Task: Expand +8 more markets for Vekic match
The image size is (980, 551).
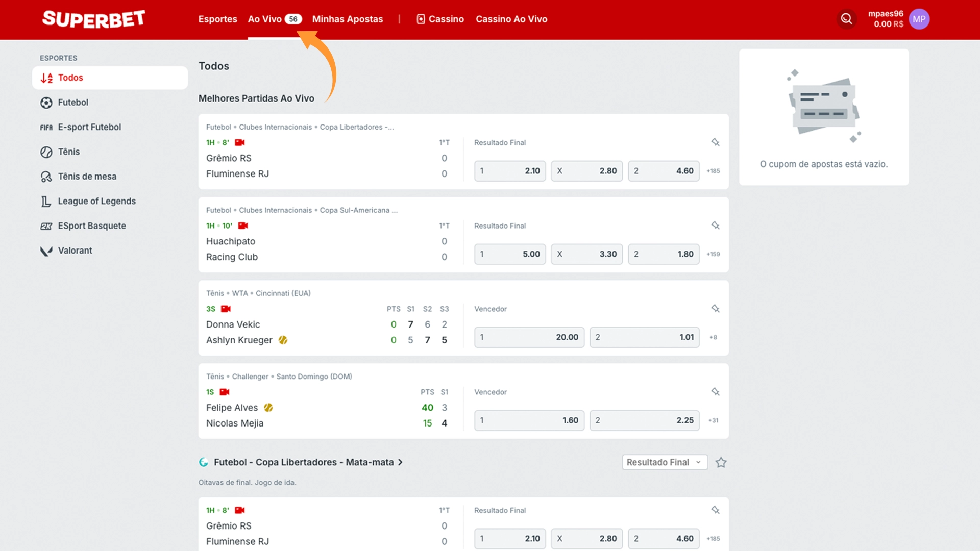Action: [713, 337]
